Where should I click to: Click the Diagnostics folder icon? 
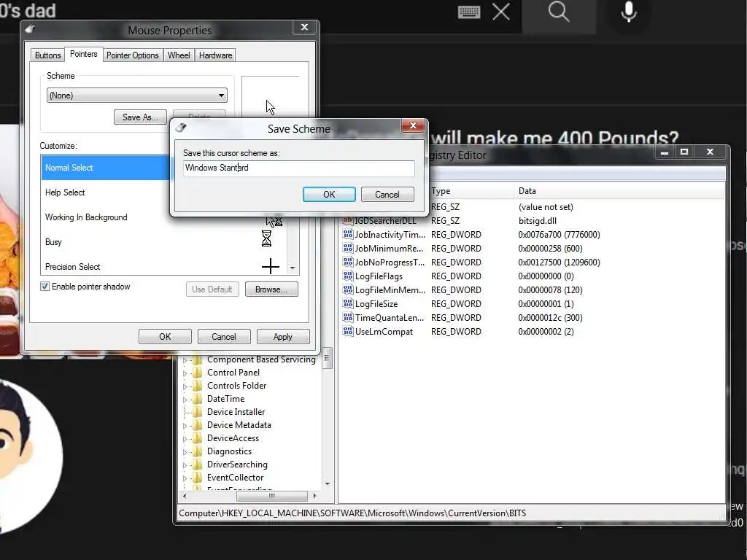[197, 451]
